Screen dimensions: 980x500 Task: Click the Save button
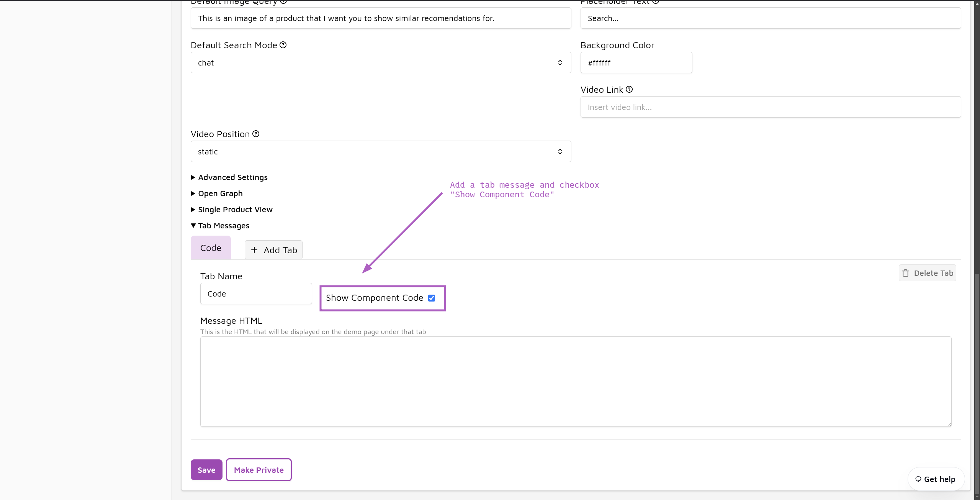(x=206, y=470)
